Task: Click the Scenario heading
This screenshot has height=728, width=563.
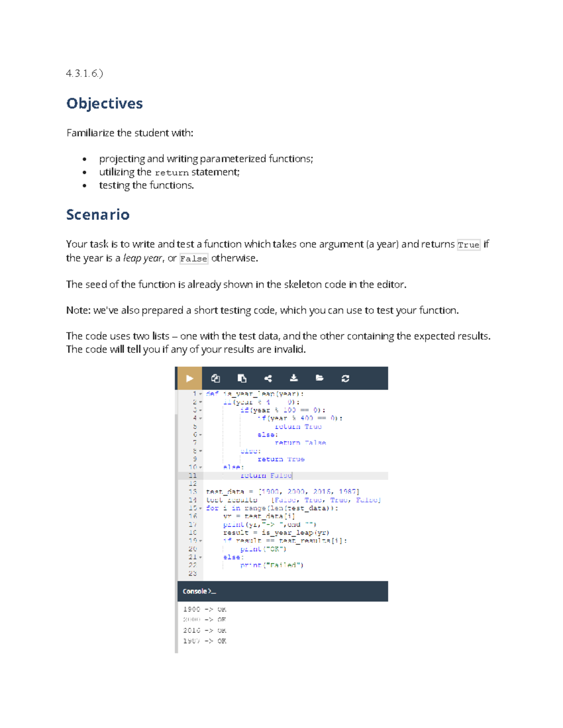Action: [98, 214]
